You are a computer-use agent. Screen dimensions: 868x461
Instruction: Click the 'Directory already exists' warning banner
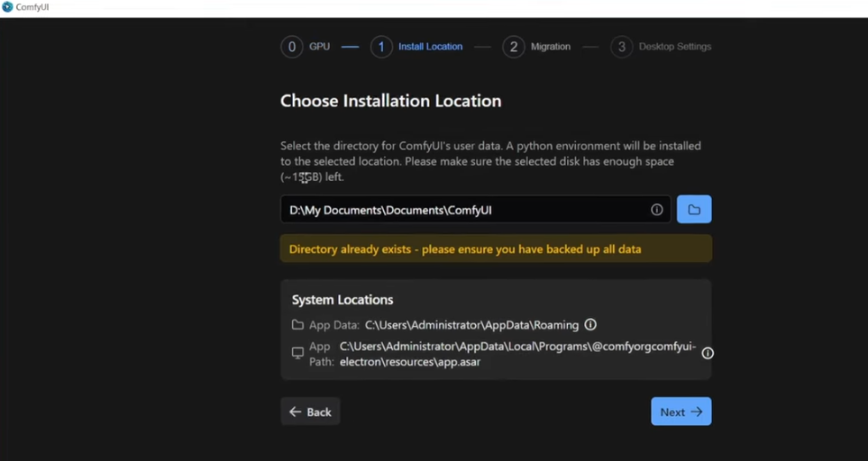(x=496, y=249)
